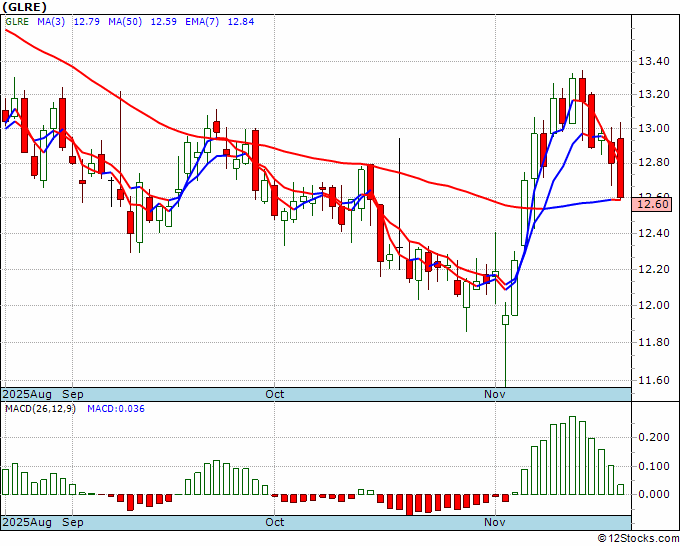Click the Oct marker on MACD timeline
This screenshot has width=680, height=546.
coord(275,522)
